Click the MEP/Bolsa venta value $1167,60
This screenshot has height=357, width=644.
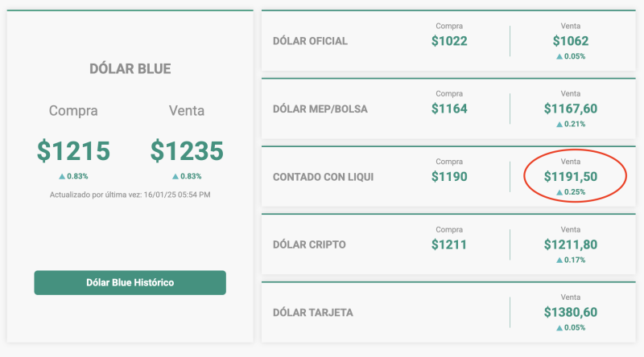[x=571, y=109]
